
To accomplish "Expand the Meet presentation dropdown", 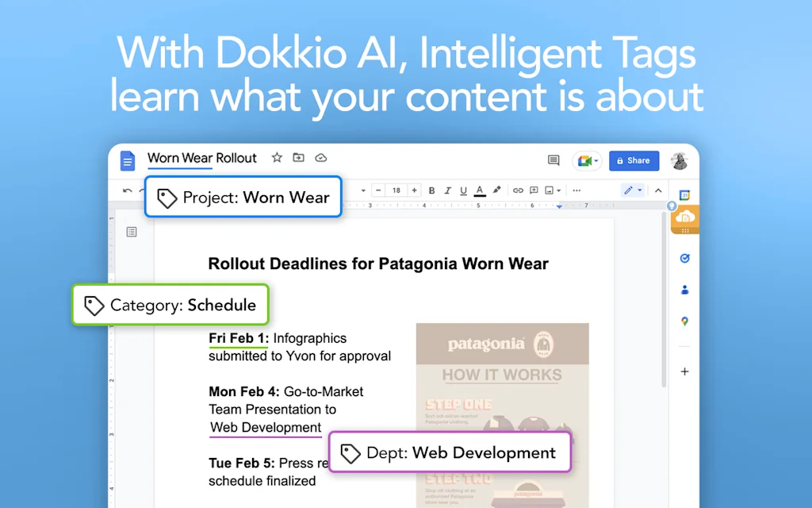I will point(595,160).
